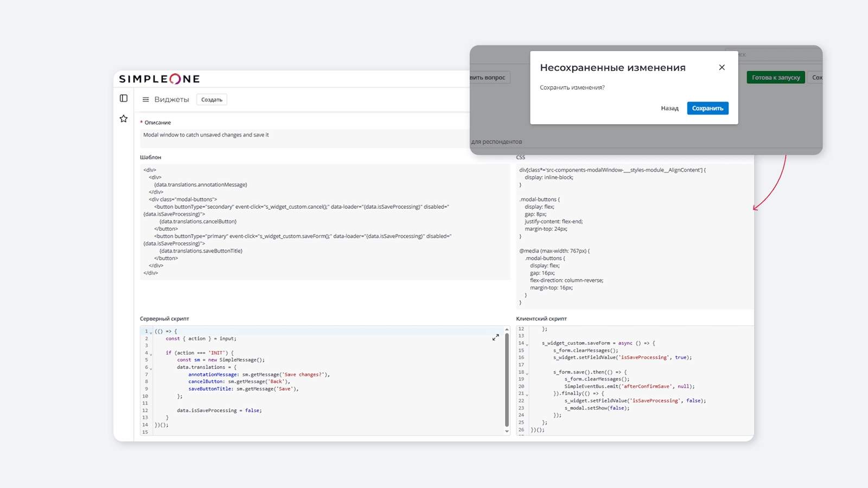Viewport: 868px width, 488px height.
Task: Click scroll-down arrow in server script editor
Action: pyautogui.click(x=507, y=432)
